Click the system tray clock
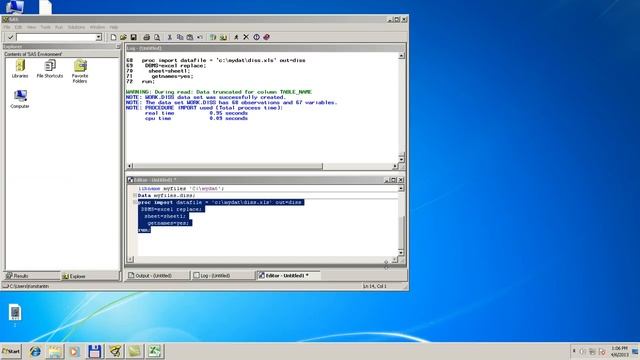The width and height of the screenshot is (640, 360). (620, 351)
